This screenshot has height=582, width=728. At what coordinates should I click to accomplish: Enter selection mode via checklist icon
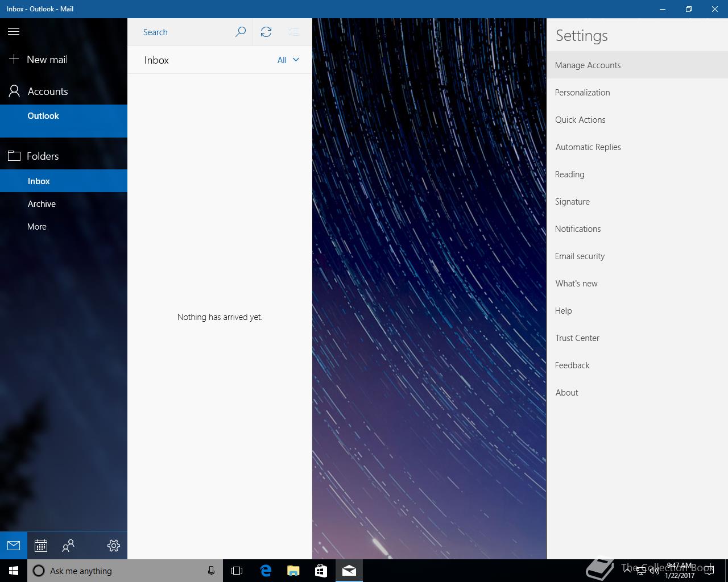[x=293, y=32]
